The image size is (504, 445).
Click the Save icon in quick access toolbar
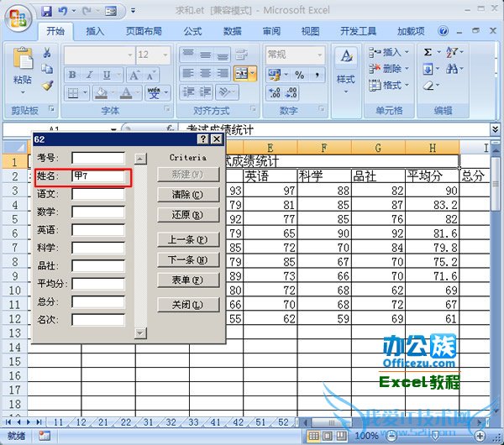tap(47, 11)
